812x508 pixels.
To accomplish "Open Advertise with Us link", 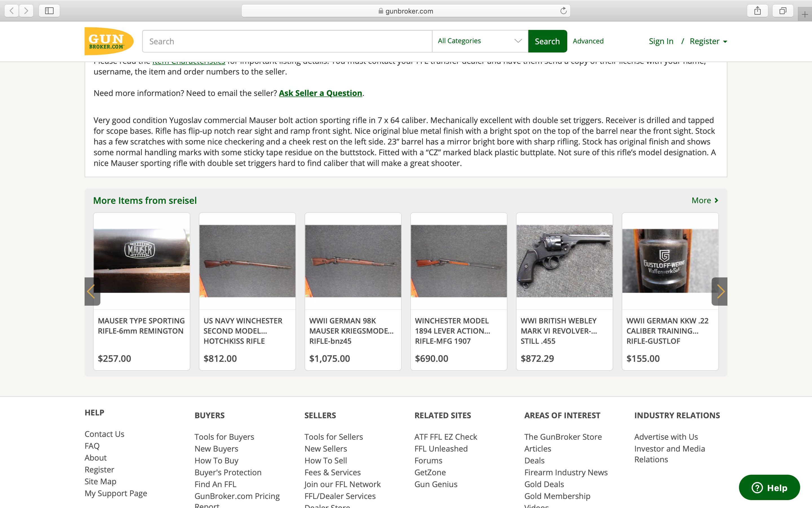I will tap(666, 437).
